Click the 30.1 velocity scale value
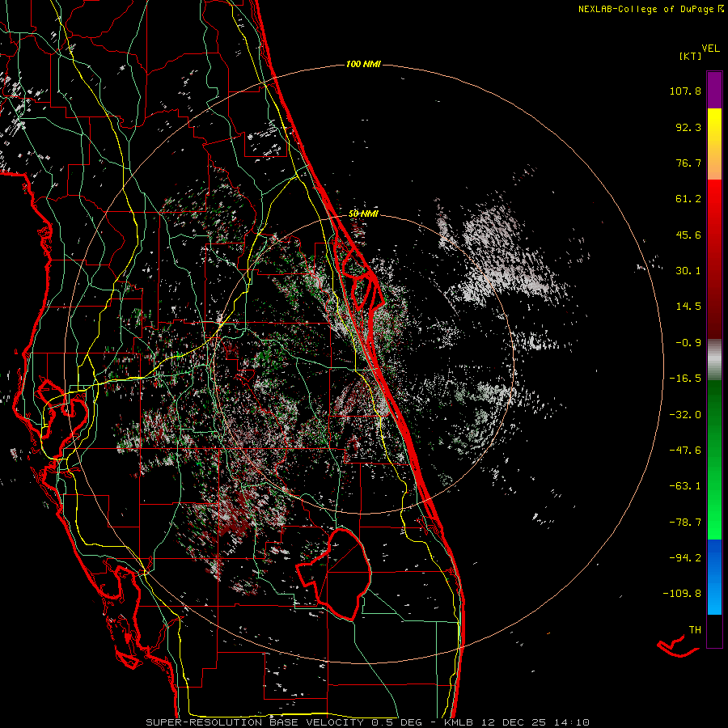Image resolution: width=728 pixels, height=728 pixels. pyautogui.click(x=688, y=271)
